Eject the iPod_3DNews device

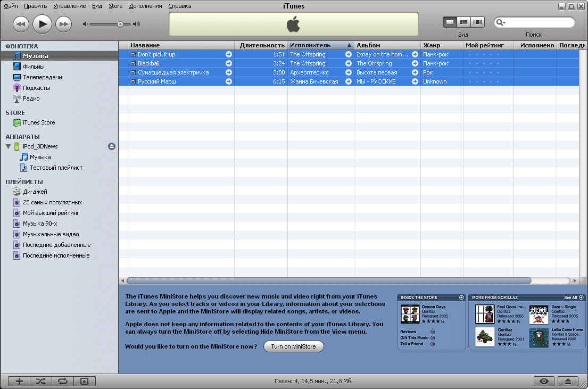pyautogui.click(x=111, y=146)
